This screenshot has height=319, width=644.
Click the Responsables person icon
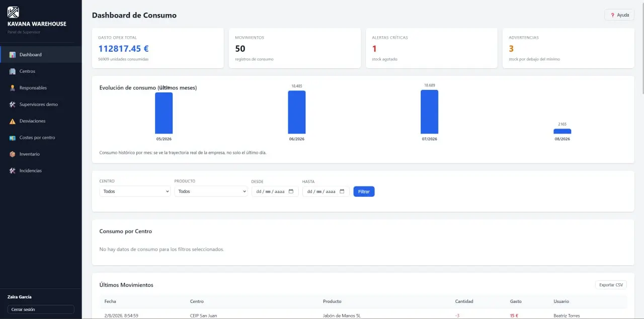click(13, 88)
